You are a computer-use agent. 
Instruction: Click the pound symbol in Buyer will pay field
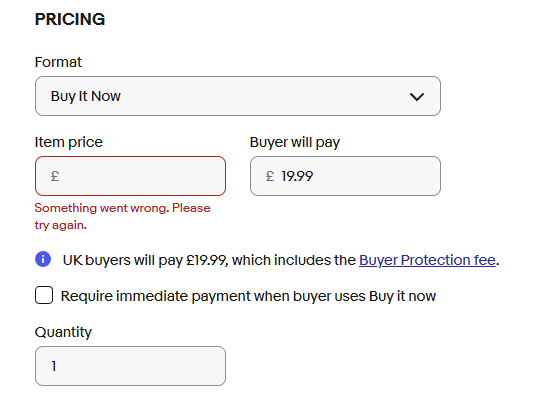tap(270, 176)
